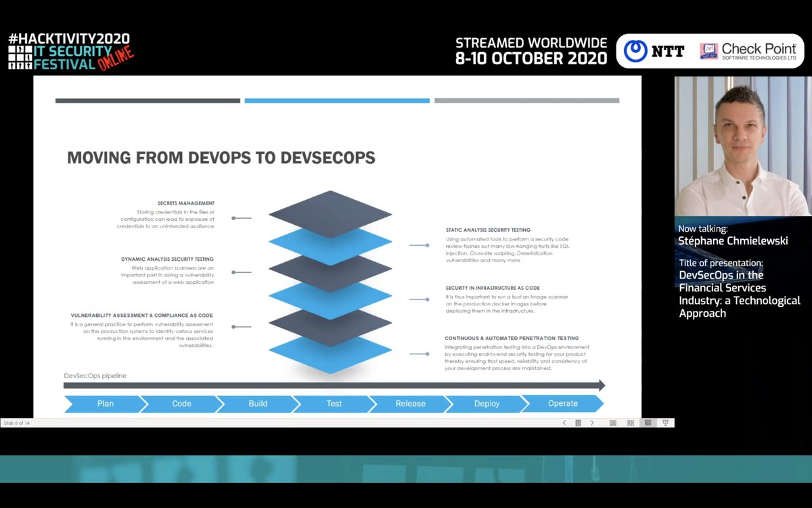This screenshot has height=508, width=812.
Task: Open Slide Sorter grid view icon
Action: [631, 423]
